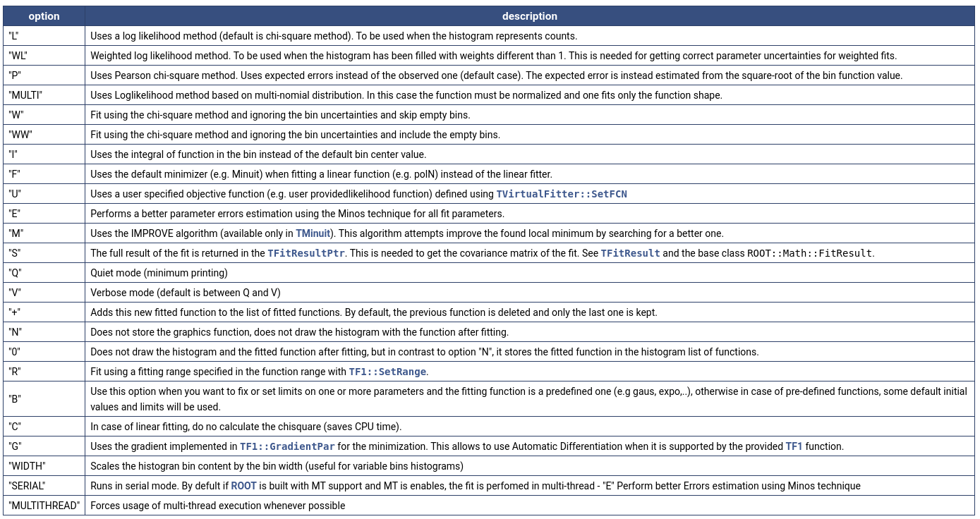Select the "P" option cell

(x=44, y=75)
